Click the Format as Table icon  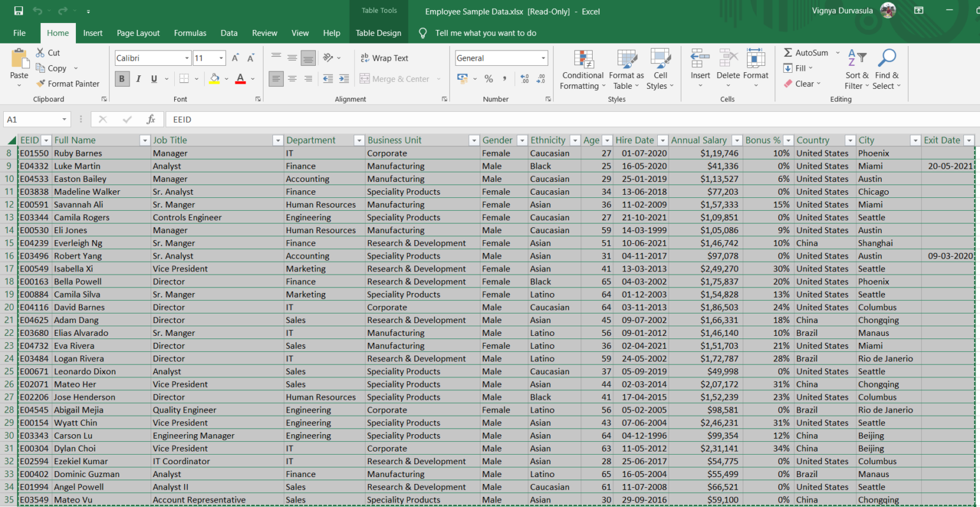(x=627, y=59)
